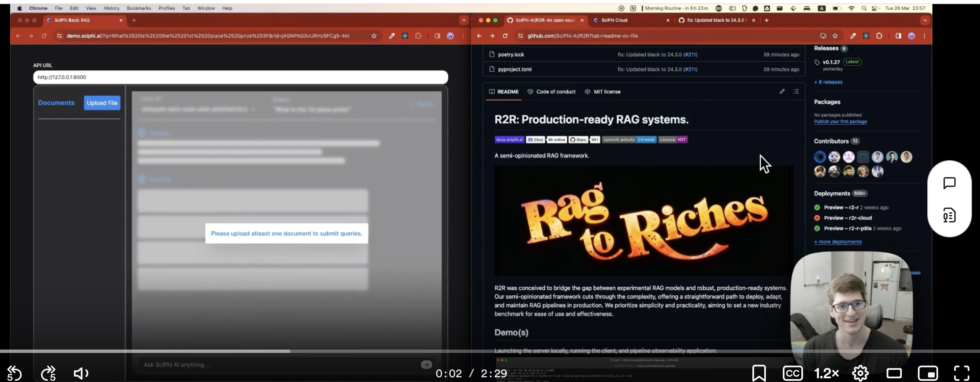Skip forward 5 seconds in video
The image size is (980, 382).
pyautogui.click(x=49, y=373)
